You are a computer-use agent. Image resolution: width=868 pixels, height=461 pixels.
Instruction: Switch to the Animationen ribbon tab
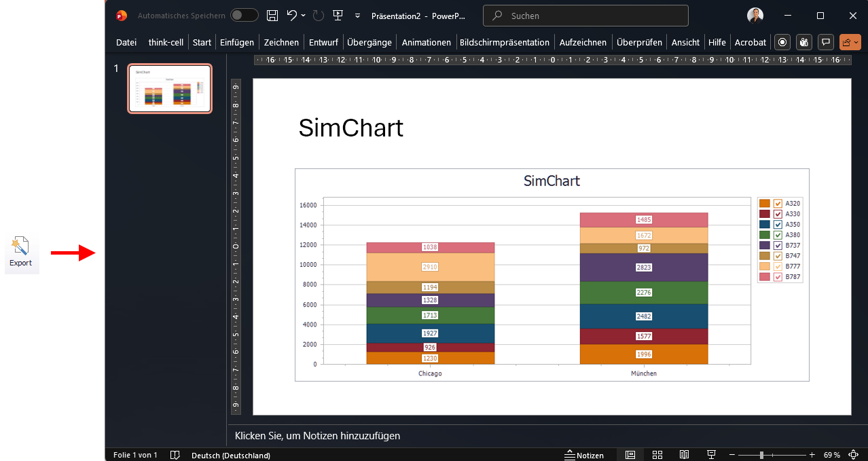[x=426, y=42]
